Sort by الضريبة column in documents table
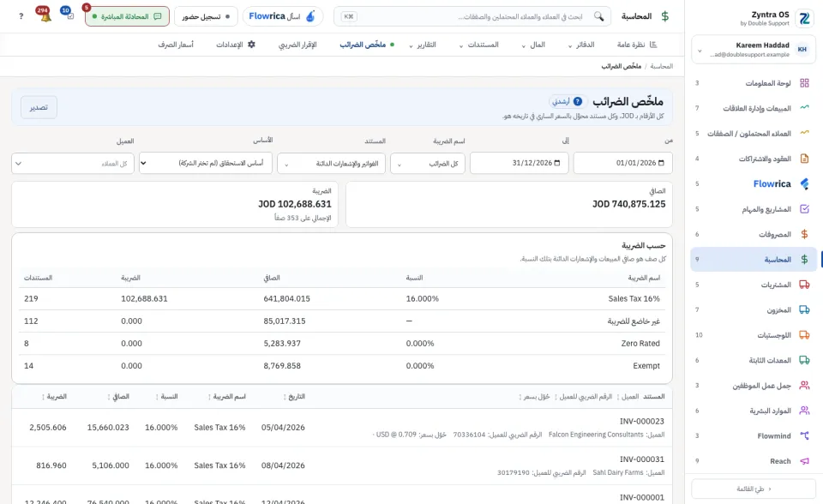The image size is (823, 504). 55,396
